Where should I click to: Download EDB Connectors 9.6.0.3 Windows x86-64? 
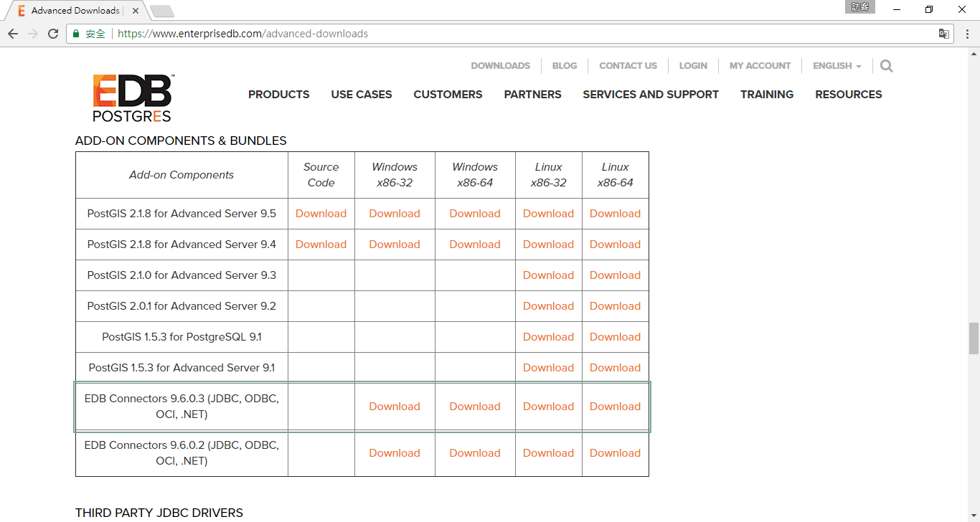(x=475, y=407)
